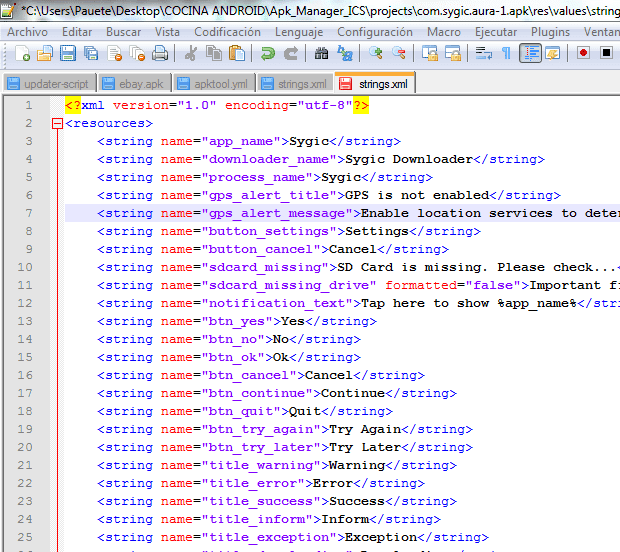Start macro recording red dot
Screen dimensions: 620x552
click(583, 53)
